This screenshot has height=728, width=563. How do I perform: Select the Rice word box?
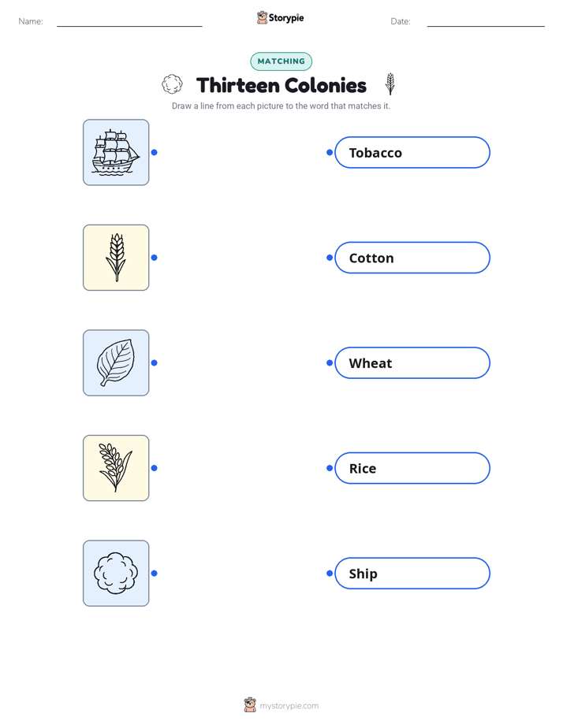(412, 468)
